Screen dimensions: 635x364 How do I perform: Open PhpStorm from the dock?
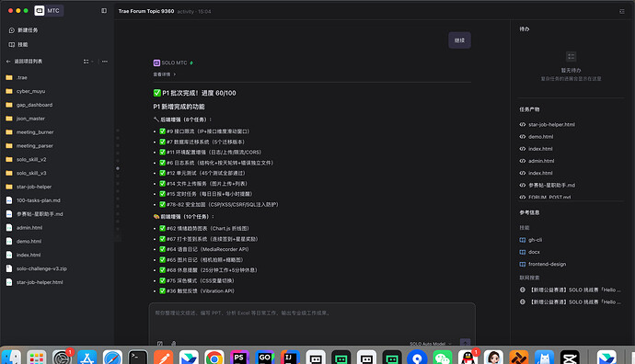(x=240, y=358)
